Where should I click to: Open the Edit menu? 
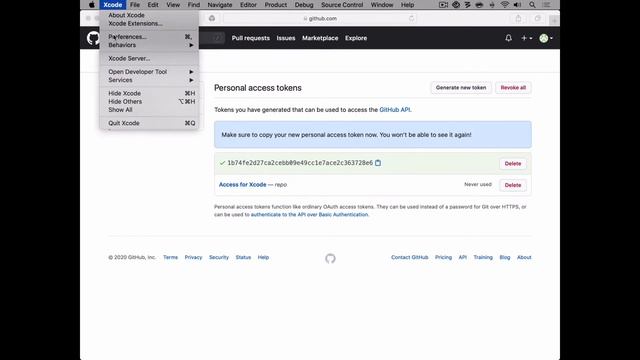pos(153,5)
